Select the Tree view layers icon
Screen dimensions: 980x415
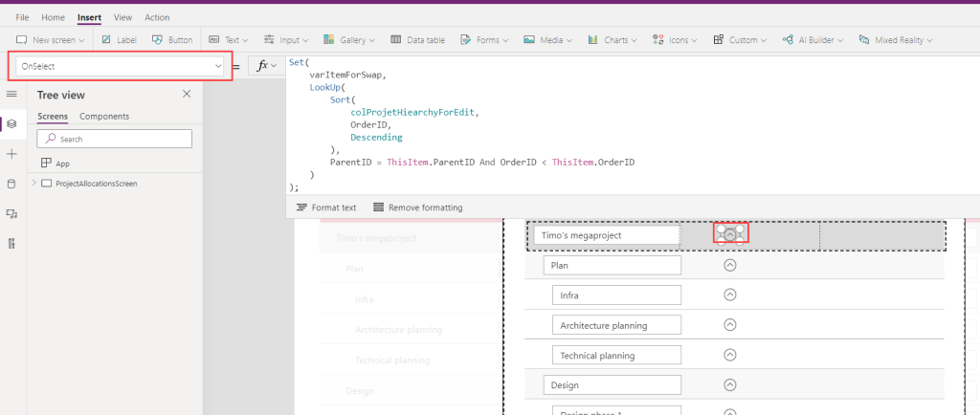click(11, 123)
